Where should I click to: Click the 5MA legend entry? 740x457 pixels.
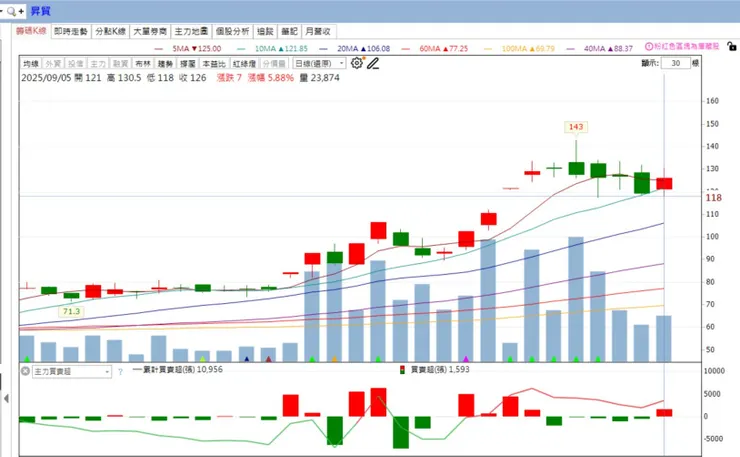[188, 48]
